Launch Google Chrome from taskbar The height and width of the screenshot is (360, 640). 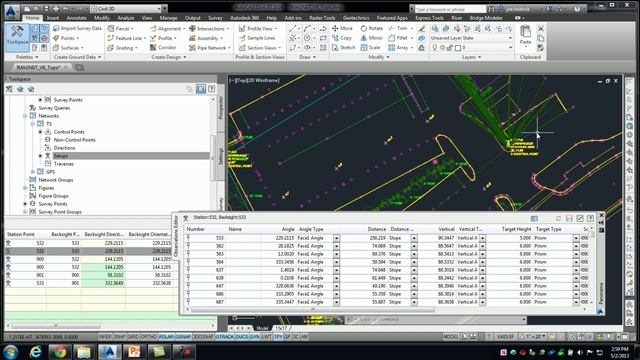point(60,352)
